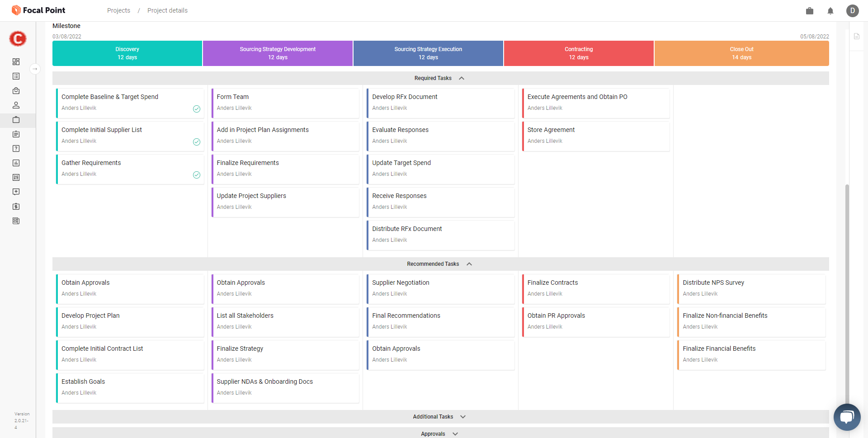The width and height of the screenshot is (868, 438).
Task: Click the briefcase icon in top bar
Action: coord(810,11)
